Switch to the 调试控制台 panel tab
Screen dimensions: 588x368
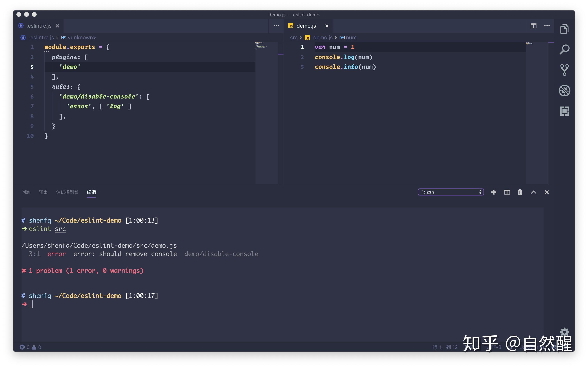tap(67, 192)
